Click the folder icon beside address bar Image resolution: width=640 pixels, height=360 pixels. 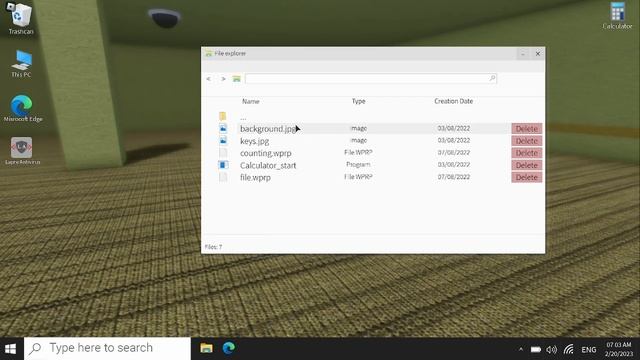tap(236, 79)
